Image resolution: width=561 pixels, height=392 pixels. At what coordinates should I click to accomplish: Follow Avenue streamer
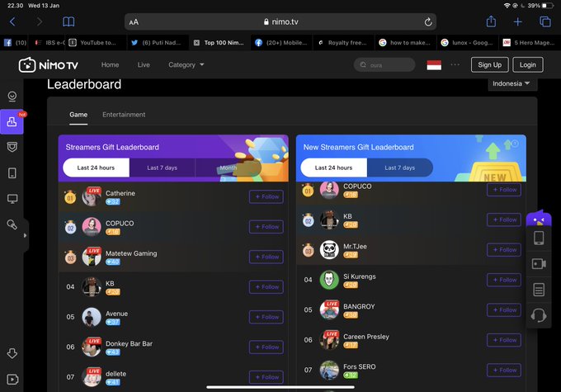[266, 317]
